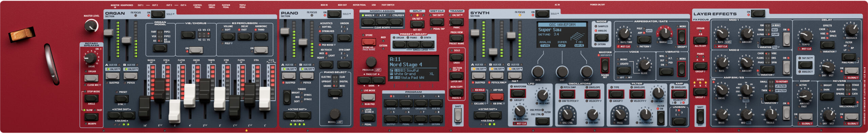Image resolution: width=868 pixels, height=134 pixels.
Task: Toggle the Layer Effects ON button
Action: [758, 14]
